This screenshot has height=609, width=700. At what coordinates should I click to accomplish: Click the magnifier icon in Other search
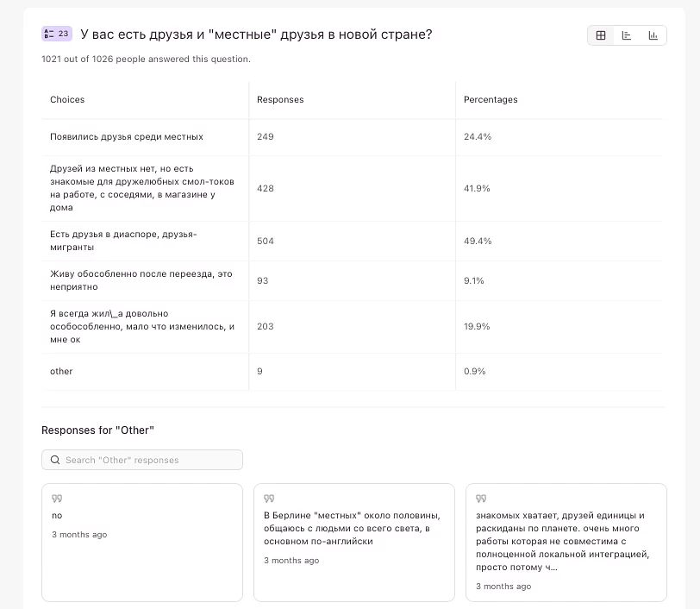pos(55,460)
